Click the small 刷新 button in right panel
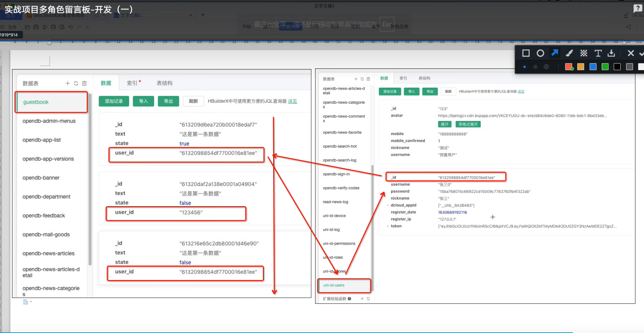644x333 pixels. (x=448, y=91)
